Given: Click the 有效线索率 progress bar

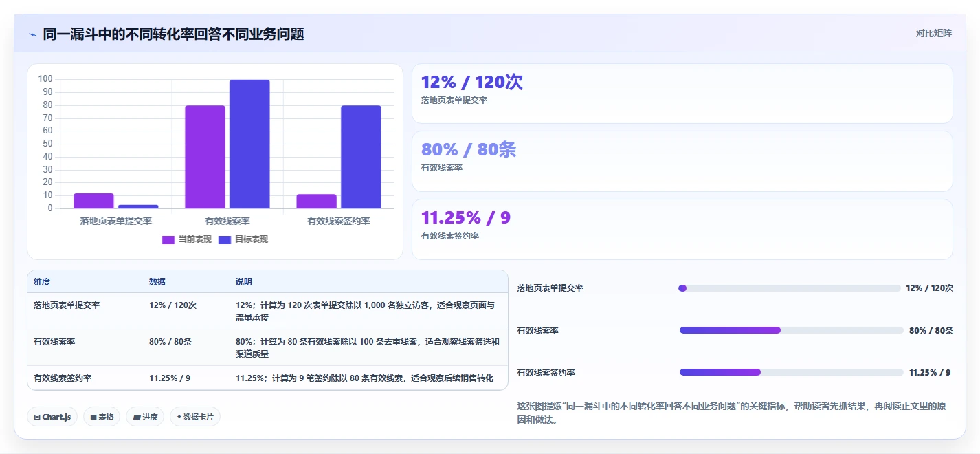Looking at the screenshot, I should (x=791, y=330).
